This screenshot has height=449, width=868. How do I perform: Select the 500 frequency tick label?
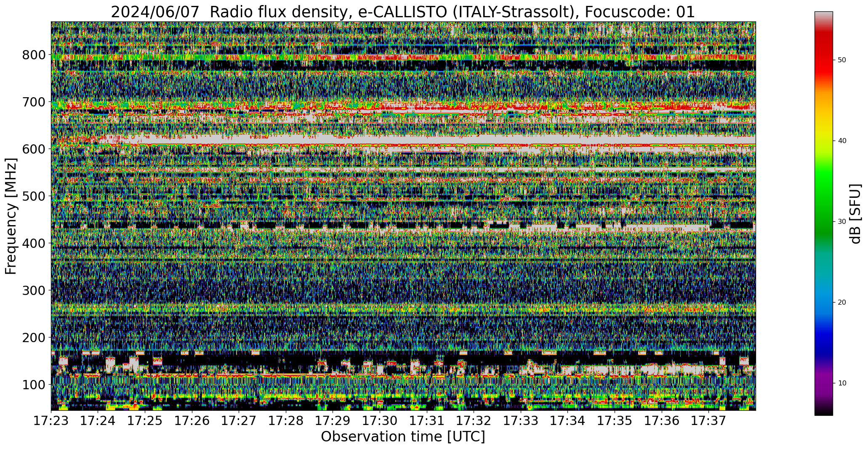[35, 197]
